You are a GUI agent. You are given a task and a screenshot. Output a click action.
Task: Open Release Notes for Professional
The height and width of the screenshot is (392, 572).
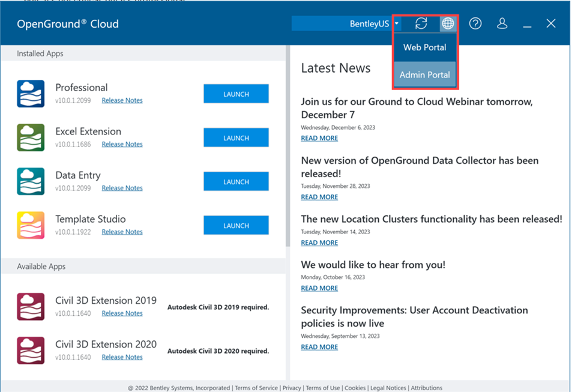tap(122, 100)
